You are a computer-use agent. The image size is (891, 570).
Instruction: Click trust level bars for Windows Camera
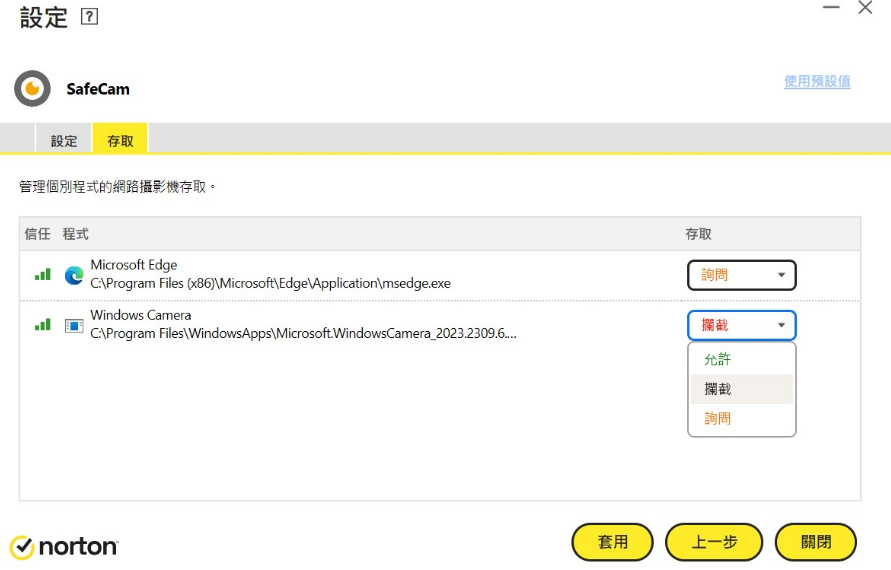coord(43,324)
